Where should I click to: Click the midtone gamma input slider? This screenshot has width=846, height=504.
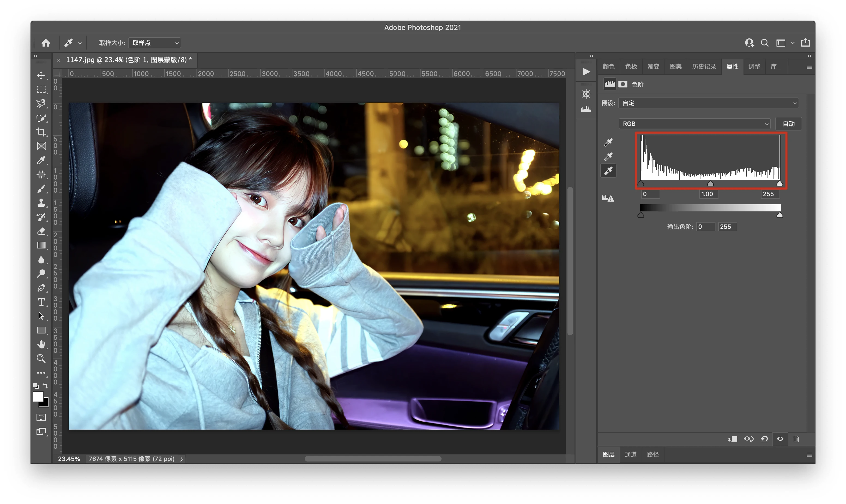click(x=710, y=184)
